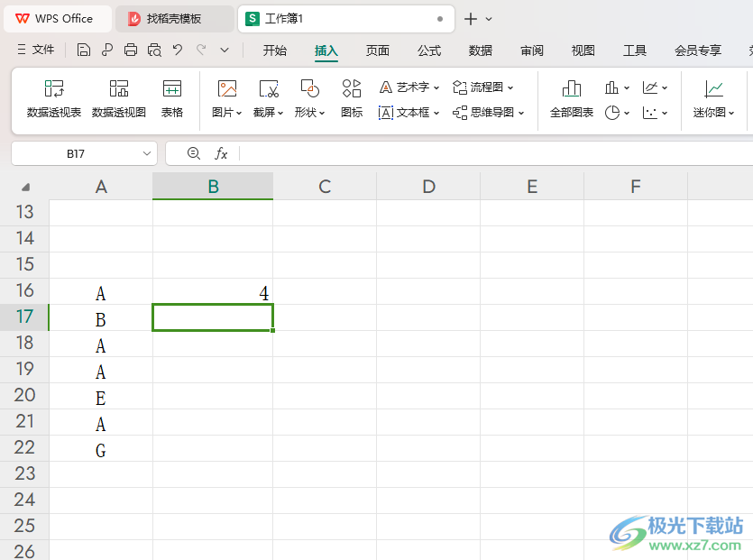This screenshot has width=753, height=560.
Task: Open the Picture (图片) dropdown arrow
Action: point(239,114)
